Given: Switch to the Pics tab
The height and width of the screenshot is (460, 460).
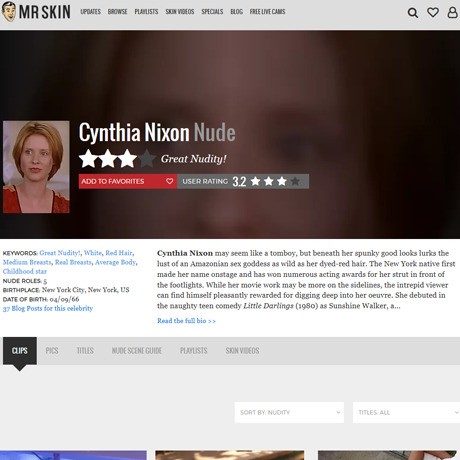Looking at the screenshot, I should [x=52, y=351].
